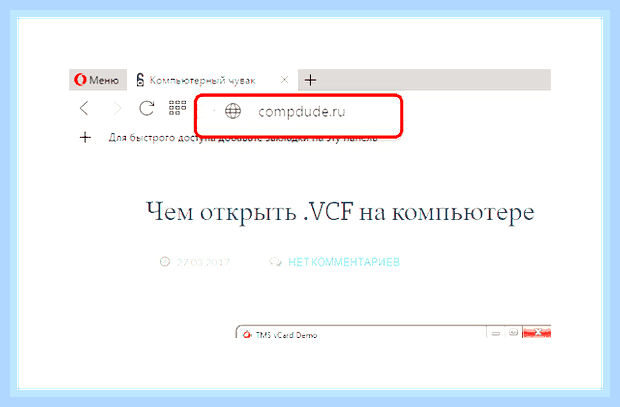
Task: Click the bookmarks bar hint text
Action: click(x=243, y=138)
